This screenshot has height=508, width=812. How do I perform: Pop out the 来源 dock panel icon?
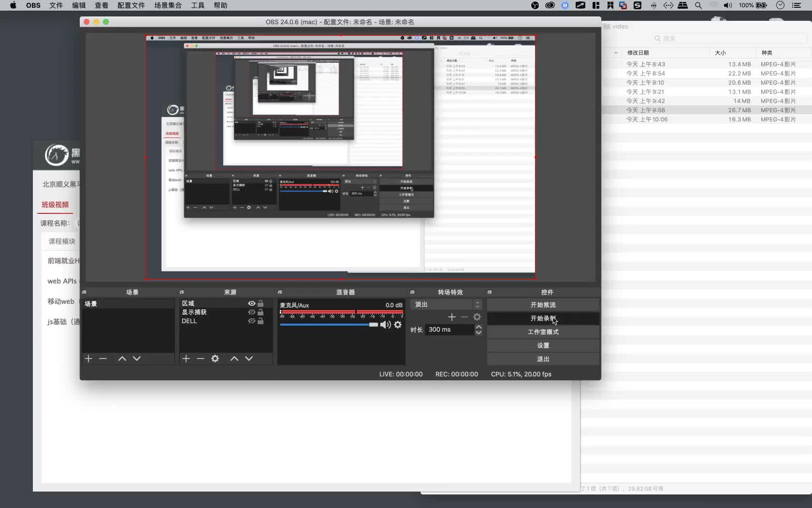182,292
